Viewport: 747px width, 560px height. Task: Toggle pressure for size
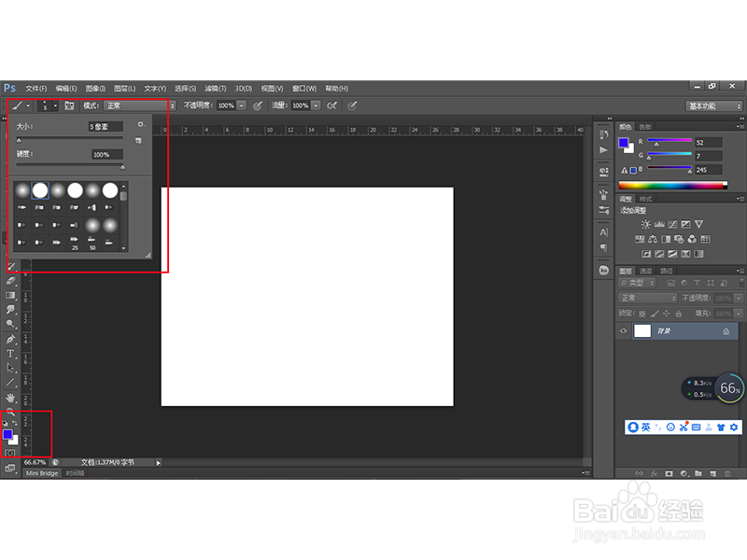pos(352,105)
